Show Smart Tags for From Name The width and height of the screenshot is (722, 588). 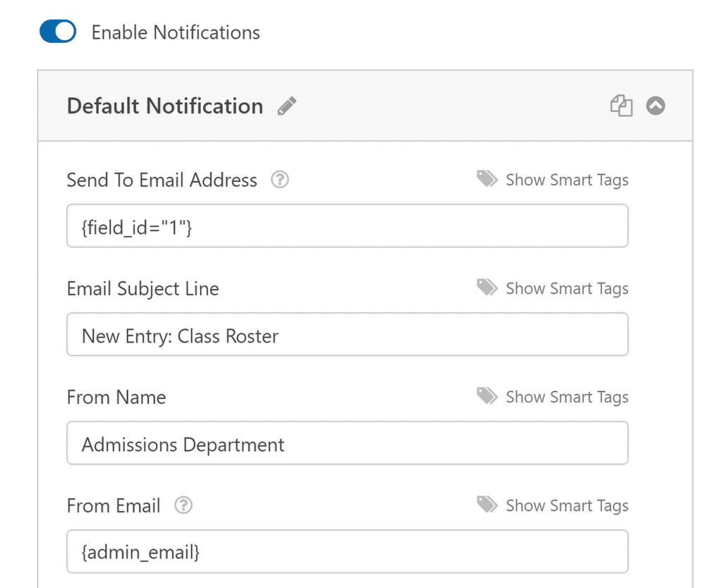(553, 397)
